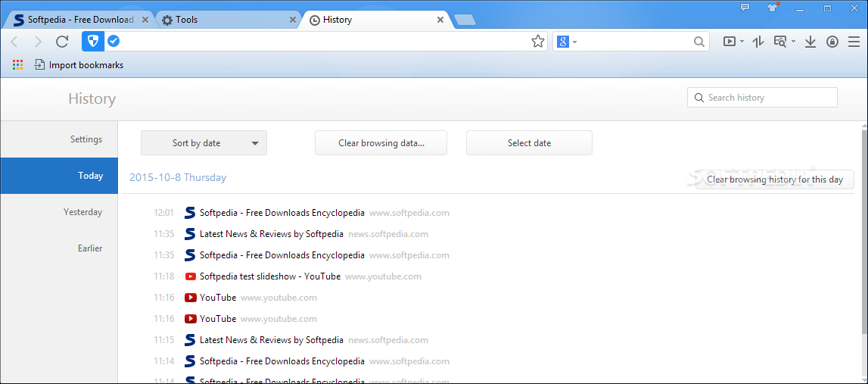868x384 pixels.
Task: Open the Sort by date dropdown
Action: click(x=204, y=143)
